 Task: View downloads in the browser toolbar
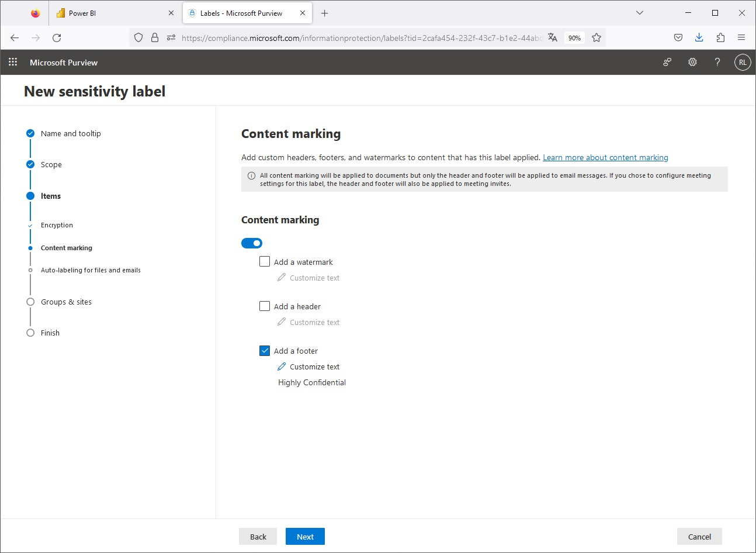(699, 37)
